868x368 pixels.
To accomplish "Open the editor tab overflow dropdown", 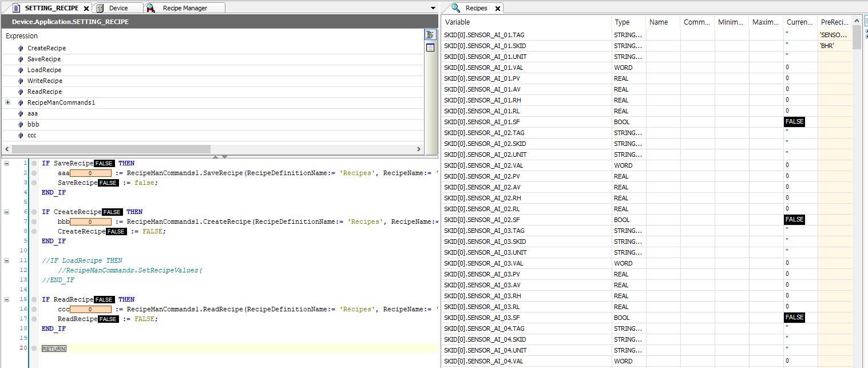I will (x=433, y=8).
